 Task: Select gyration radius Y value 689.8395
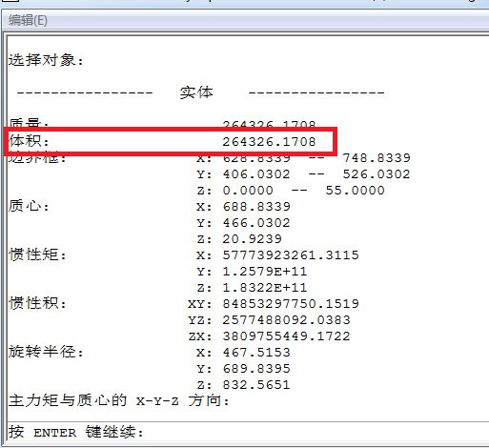256,369
